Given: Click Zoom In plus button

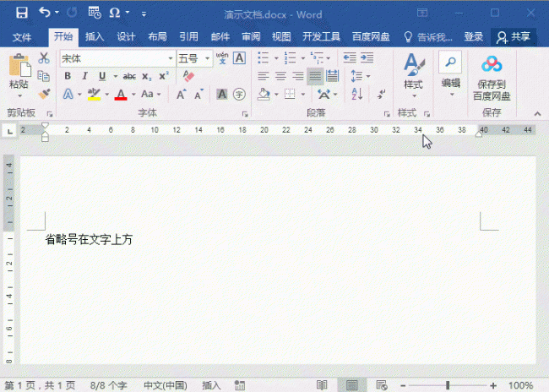Looking at the screenshot, I should (493, 386).
